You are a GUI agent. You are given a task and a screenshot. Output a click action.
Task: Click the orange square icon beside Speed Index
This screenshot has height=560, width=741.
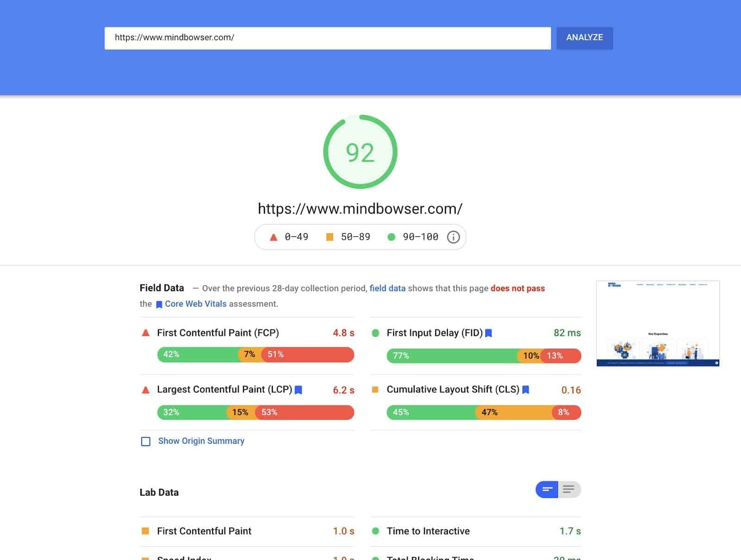coord(145,558)
